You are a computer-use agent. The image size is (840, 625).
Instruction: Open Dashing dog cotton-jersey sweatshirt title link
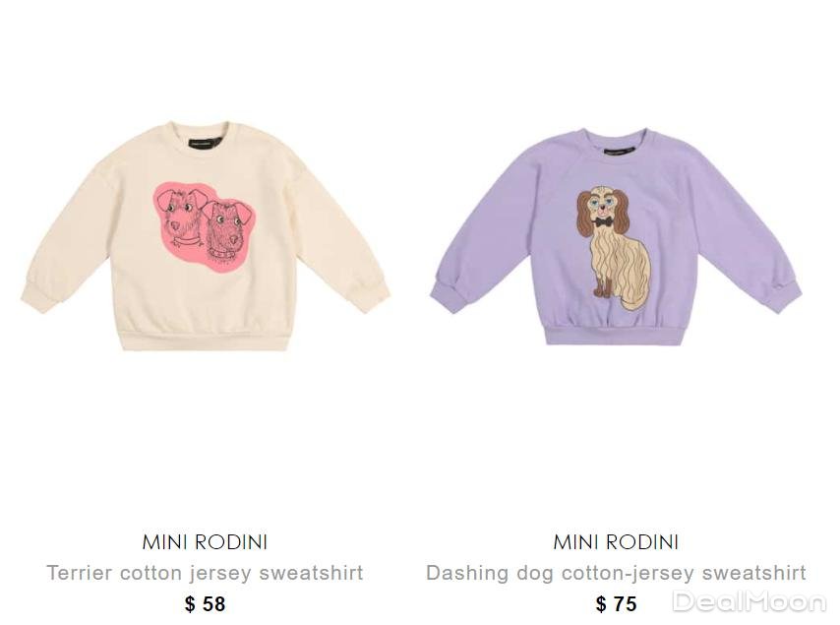tap(616, 573)
